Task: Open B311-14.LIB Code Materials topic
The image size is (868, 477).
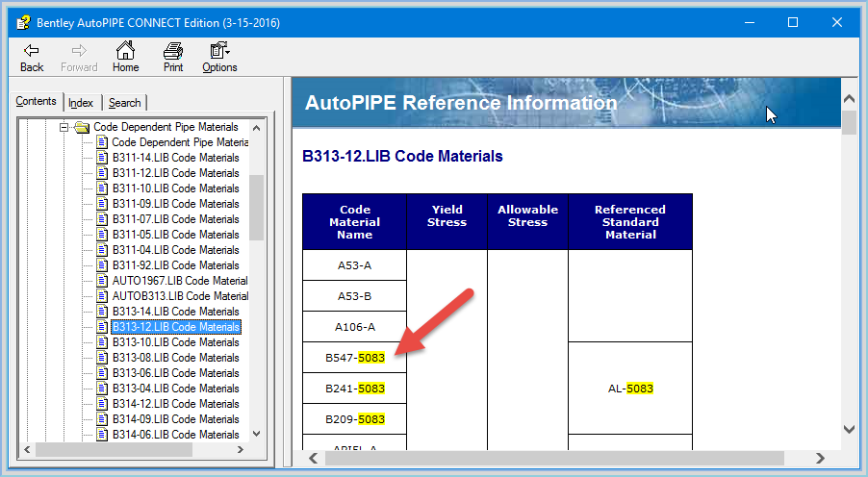Action: (175, 158)
